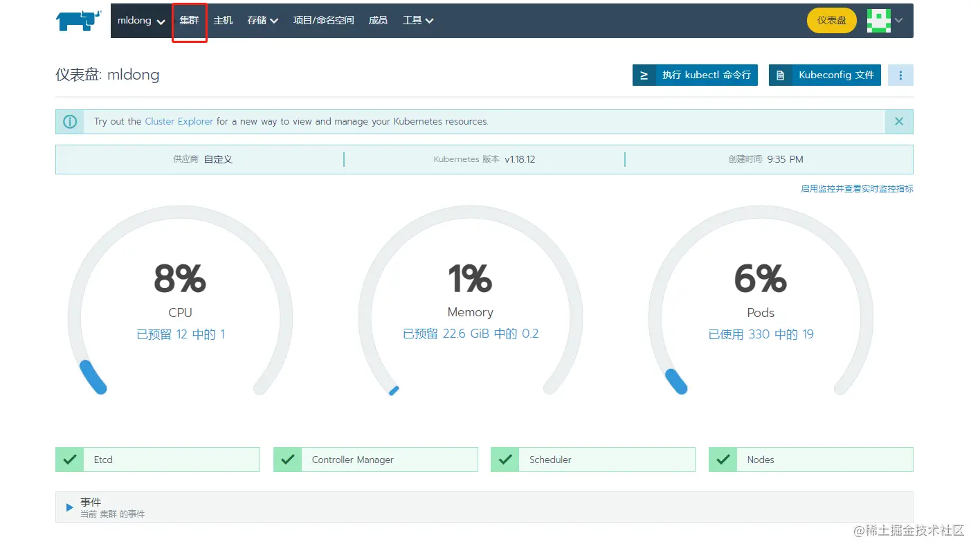Click 执行 kubectl 命令行 button
Viewport: 980px width, 553px height.
(696, 75)
